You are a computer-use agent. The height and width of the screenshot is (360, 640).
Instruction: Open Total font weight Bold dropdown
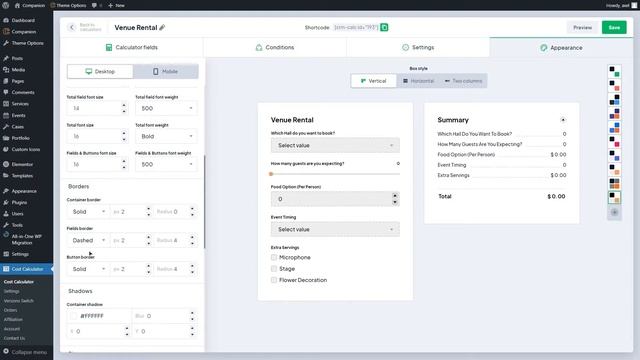[166, 136]
